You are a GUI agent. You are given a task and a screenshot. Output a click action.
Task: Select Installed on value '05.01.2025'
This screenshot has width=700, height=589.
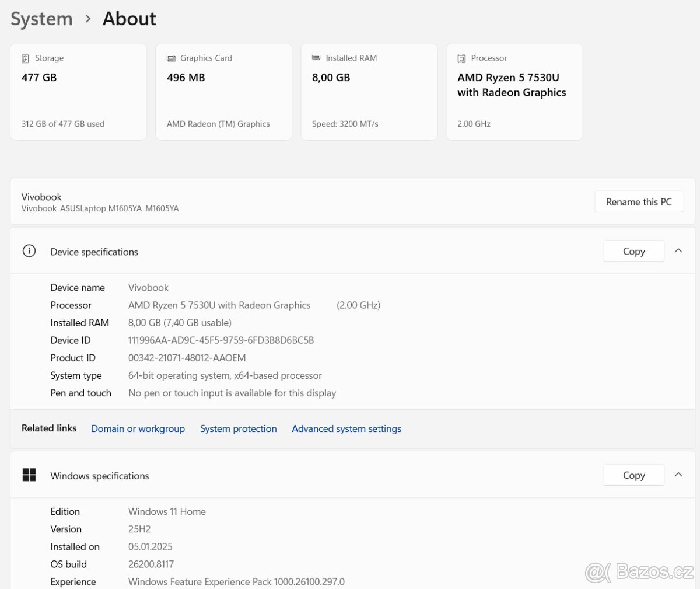150,546
